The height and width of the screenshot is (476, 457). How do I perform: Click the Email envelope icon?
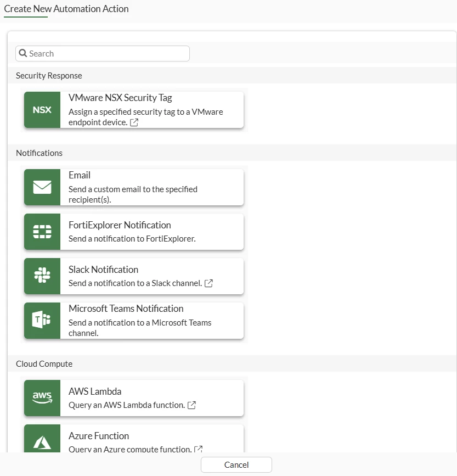[x=42, y=187]
